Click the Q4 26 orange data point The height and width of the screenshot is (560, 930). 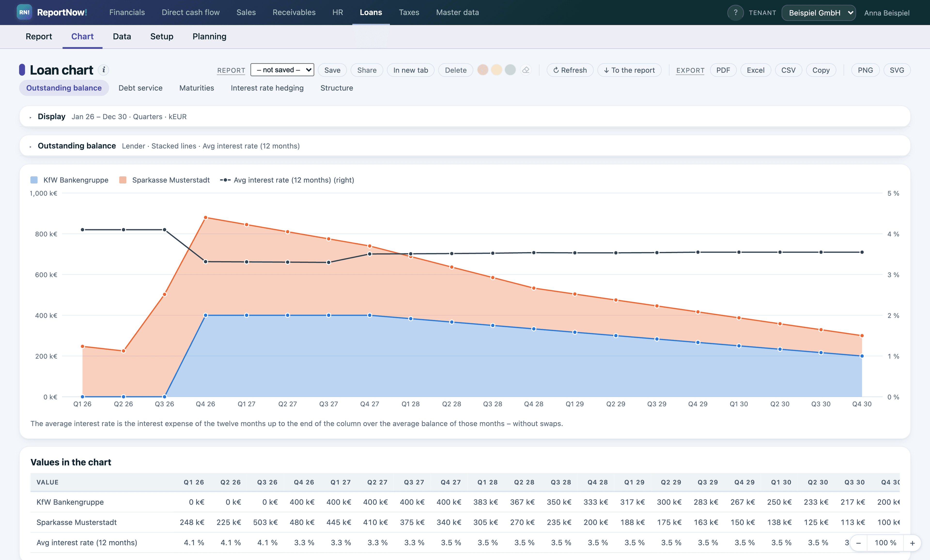click(206, 218)
